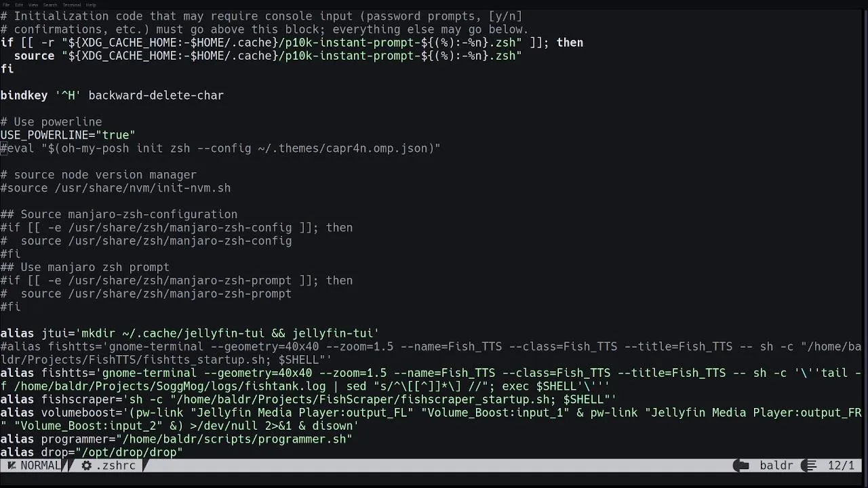Click the NORMAL mode indicator in statusline
The width and height of the screenshot is (868, 488).
tap(41, 466)
